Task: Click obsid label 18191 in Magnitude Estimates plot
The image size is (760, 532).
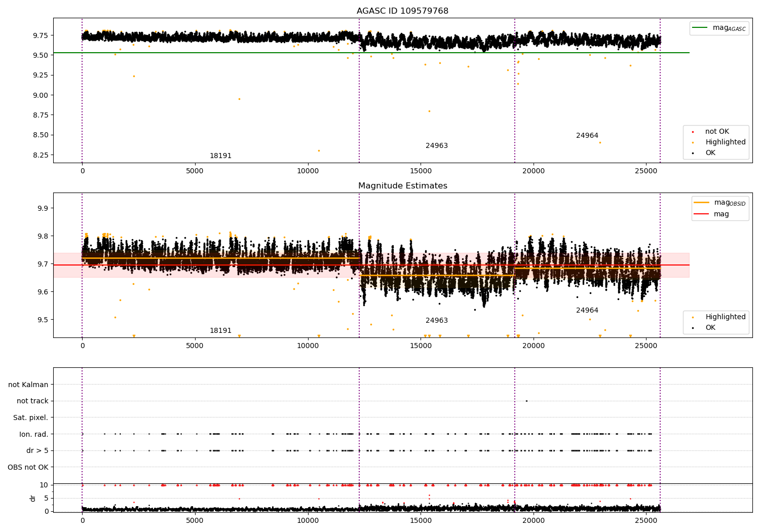Action: pyautogui.click(x=220, y=331)
